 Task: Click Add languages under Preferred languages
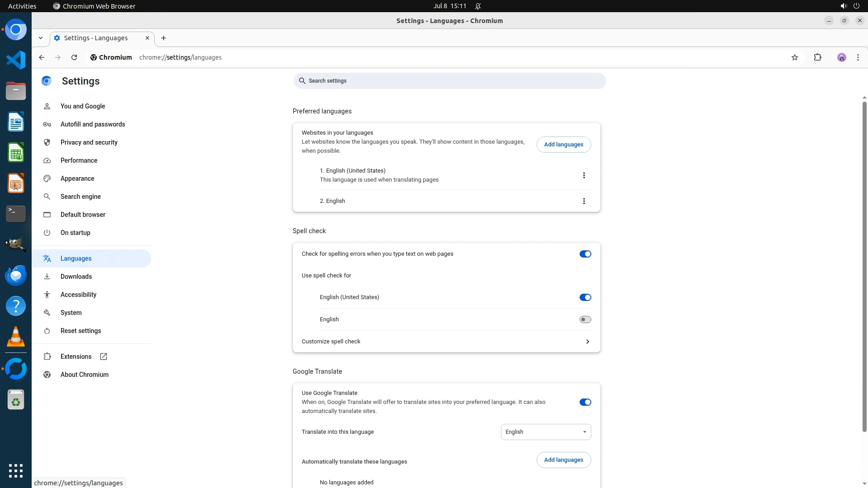[563, 145]
